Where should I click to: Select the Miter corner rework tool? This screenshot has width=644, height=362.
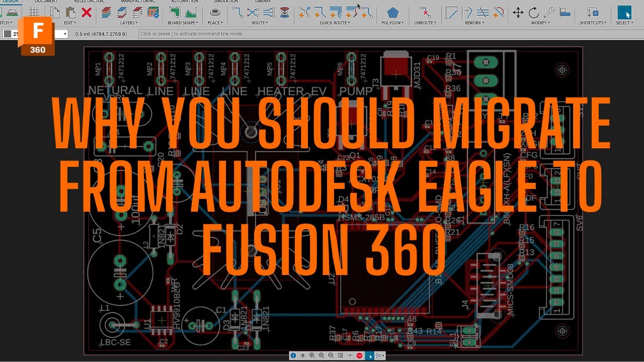tap(452, 13)
